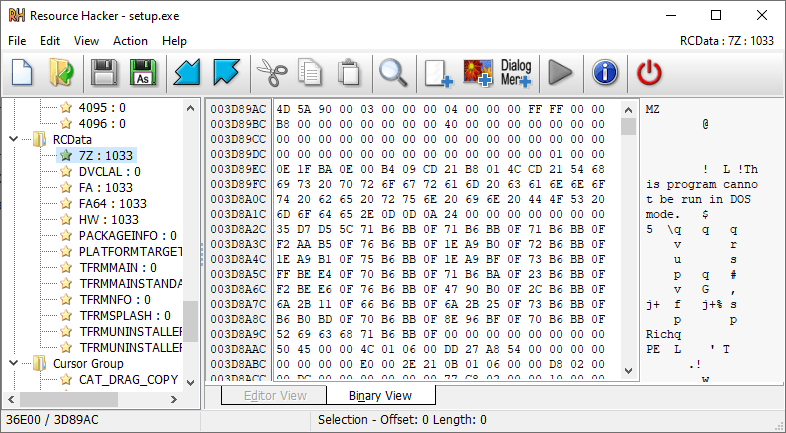Select the PLATFORMTARGET resource item

(x=130, y=252)
